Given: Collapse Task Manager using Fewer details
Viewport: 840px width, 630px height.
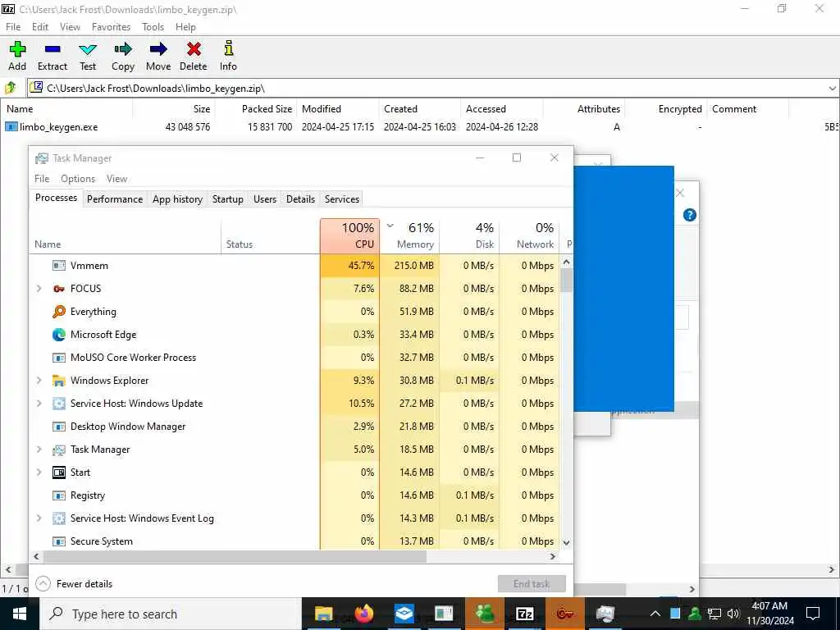Looking at the screenshot, I should point(74,584).
